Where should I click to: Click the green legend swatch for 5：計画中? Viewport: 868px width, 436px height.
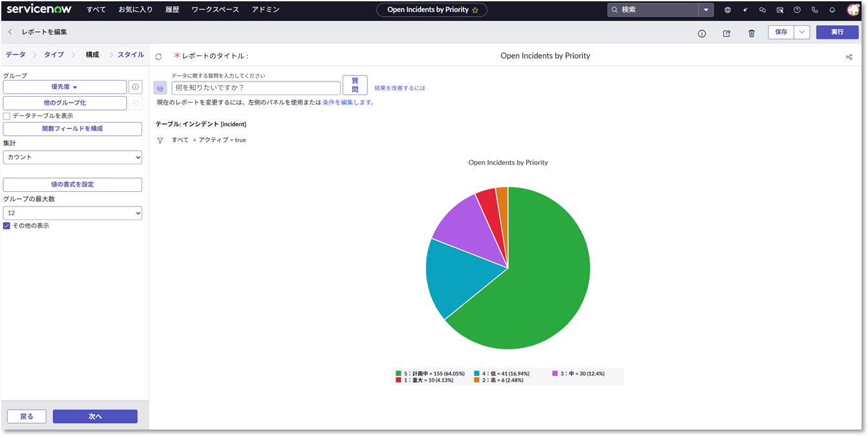(399, 373)
